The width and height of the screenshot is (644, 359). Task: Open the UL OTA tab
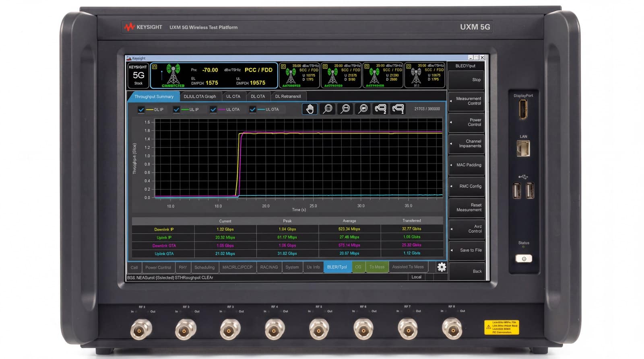(x=233, y=96)
